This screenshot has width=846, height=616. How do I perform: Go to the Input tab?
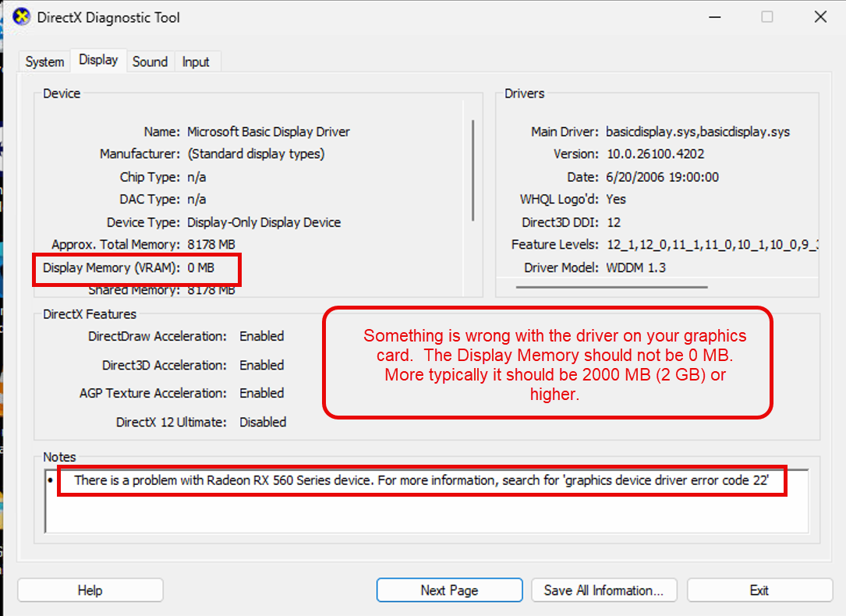195,62
